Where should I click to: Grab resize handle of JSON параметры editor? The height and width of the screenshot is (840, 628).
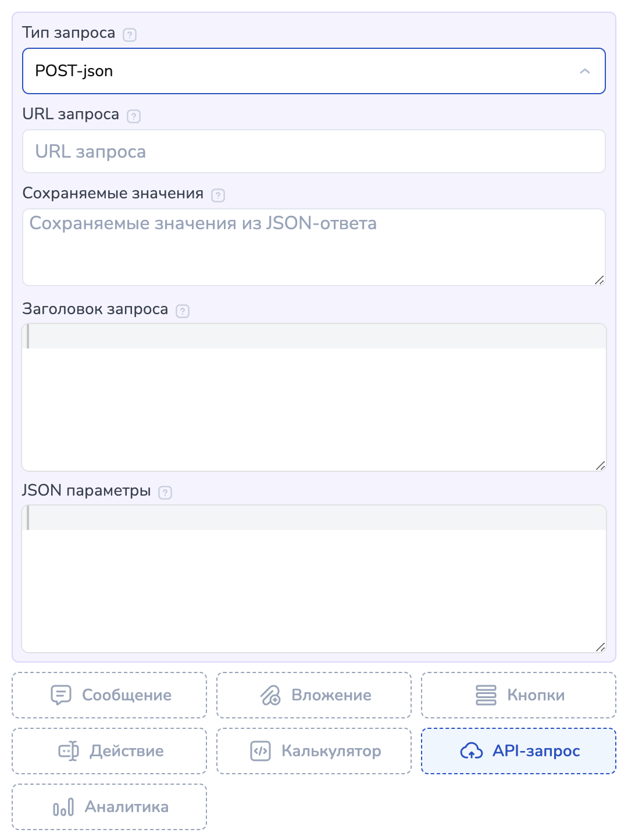click(x=601, y=647)
